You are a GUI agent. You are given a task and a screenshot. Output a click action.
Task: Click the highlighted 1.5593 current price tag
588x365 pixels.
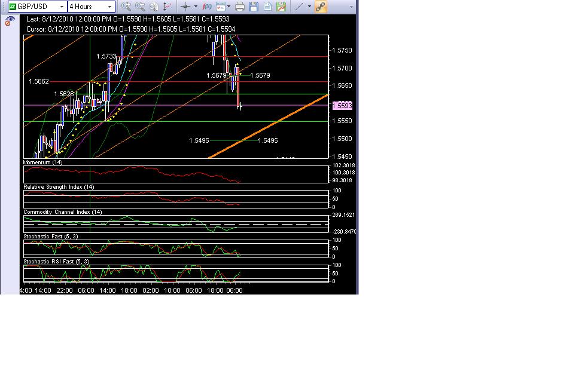[x=342, y=106]
